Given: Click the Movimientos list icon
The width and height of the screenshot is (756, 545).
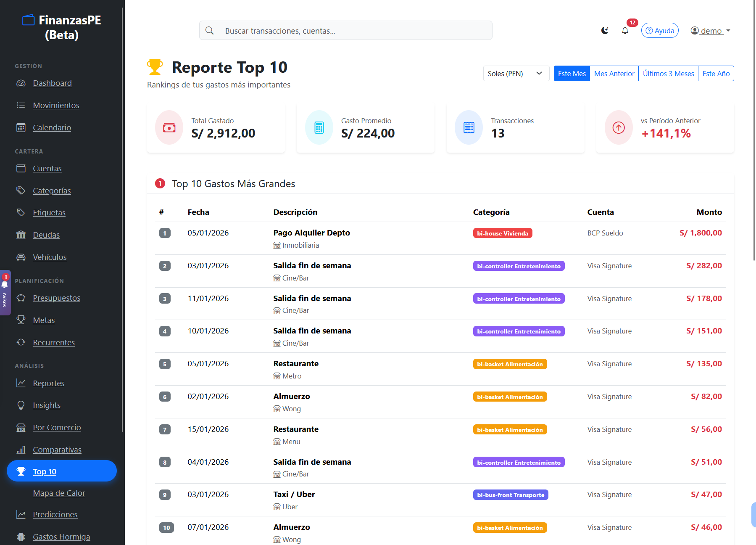Looking at the screenshot, I should (x=21, y=105).
